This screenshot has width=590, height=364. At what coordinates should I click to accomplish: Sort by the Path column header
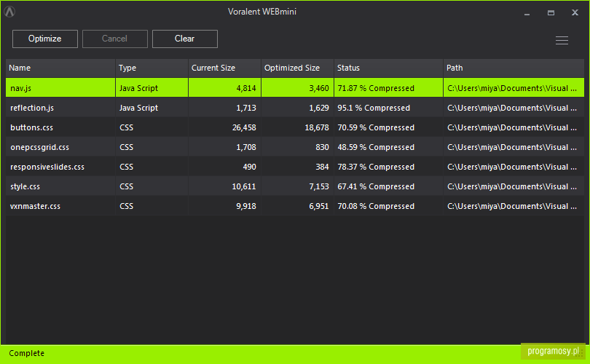[514, 68]
